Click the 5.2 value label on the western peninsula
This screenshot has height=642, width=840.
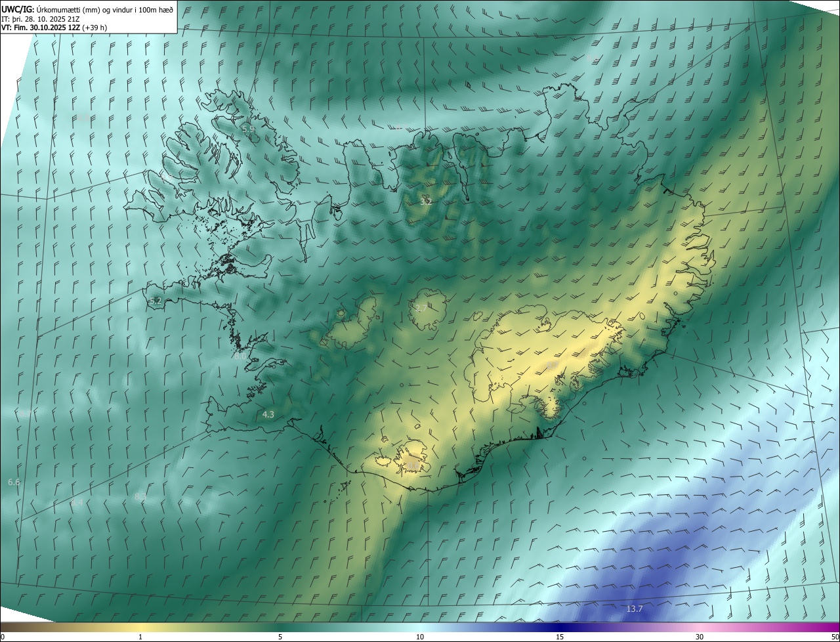pos(156,301)
